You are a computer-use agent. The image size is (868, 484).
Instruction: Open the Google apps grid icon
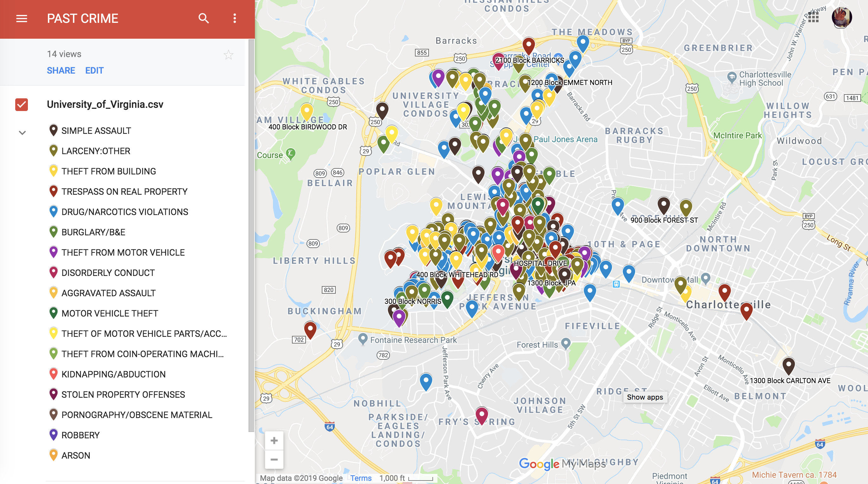(x=813, y=18)
